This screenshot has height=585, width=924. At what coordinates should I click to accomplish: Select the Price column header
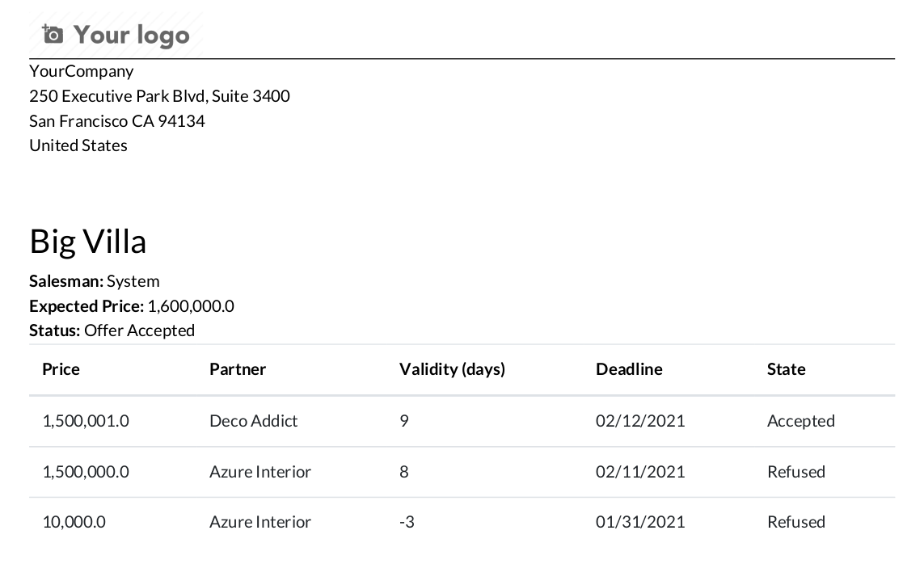(x=61, y=368)
